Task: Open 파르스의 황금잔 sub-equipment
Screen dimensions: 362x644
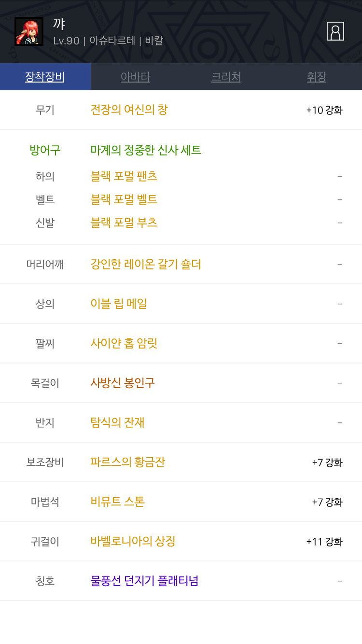Action: tap(128, 462)
